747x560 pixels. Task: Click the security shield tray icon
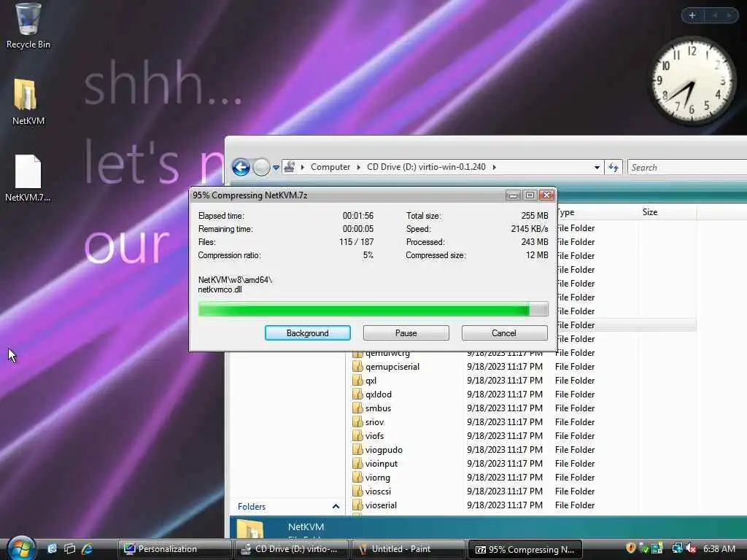click(631, 548)
